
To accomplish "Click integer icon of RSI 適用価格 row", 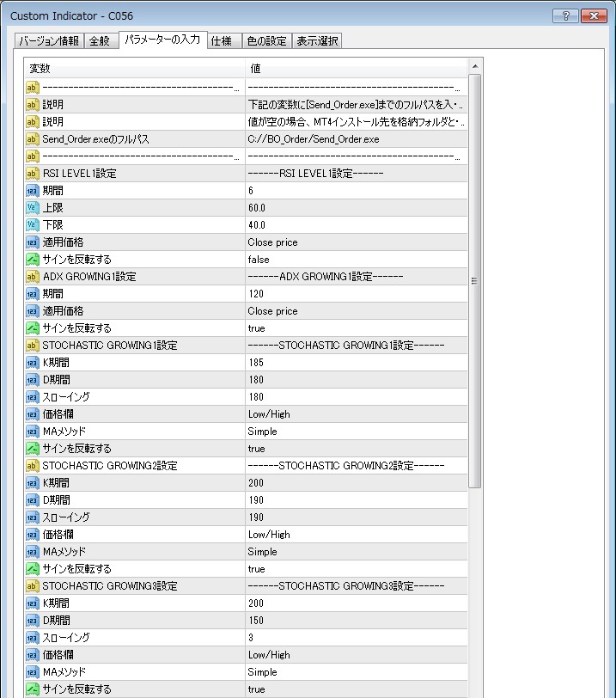I will pyautogui.click(x=32, y=242).
